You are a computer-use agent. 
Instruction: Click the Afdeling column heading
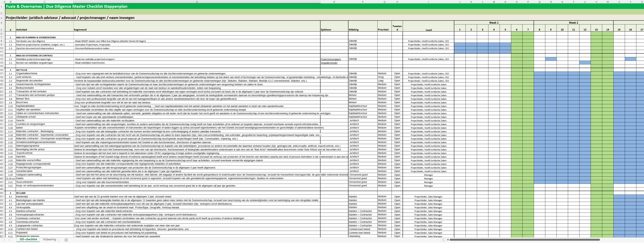tap(363, 26)
